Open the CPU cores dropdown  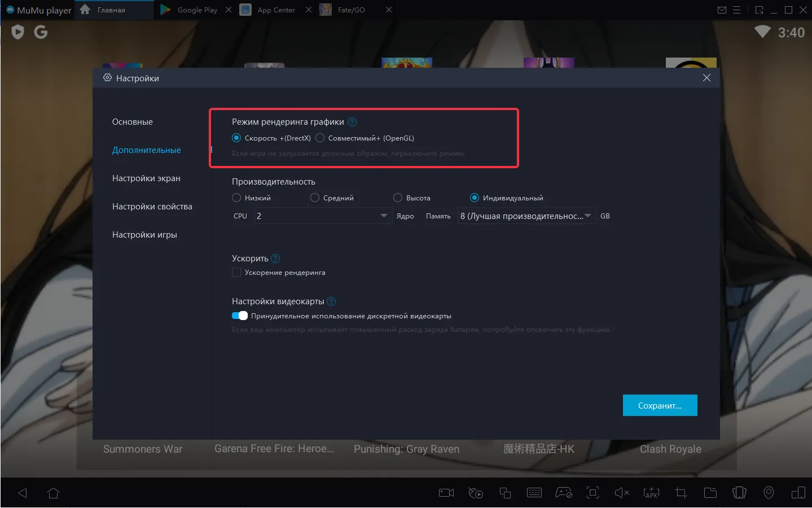(x=323, y=216)
